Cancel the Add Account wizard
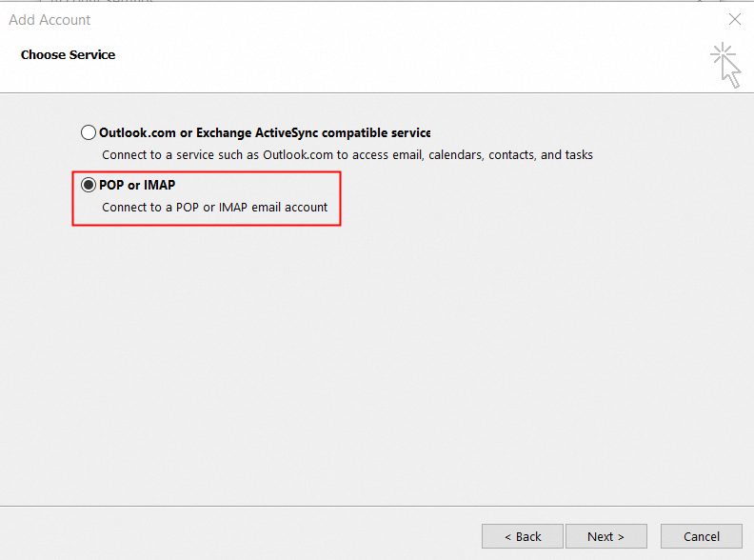The image size is (754, 560). 702,536
